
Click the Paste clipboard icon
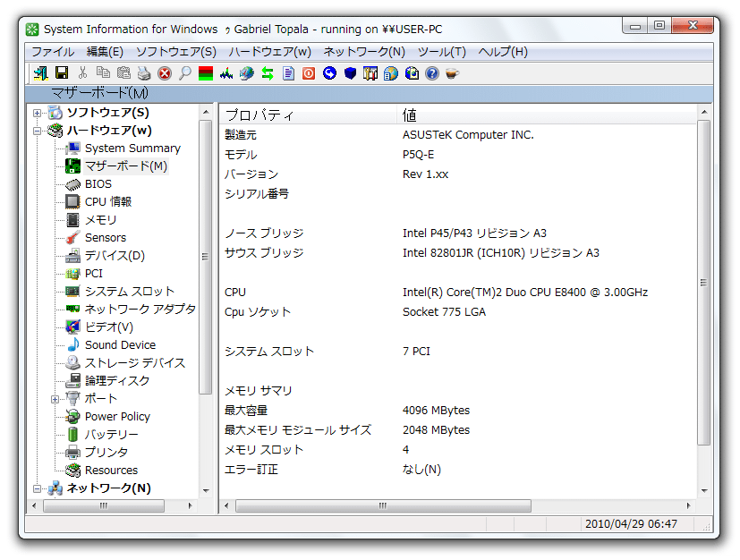(123, 73)
